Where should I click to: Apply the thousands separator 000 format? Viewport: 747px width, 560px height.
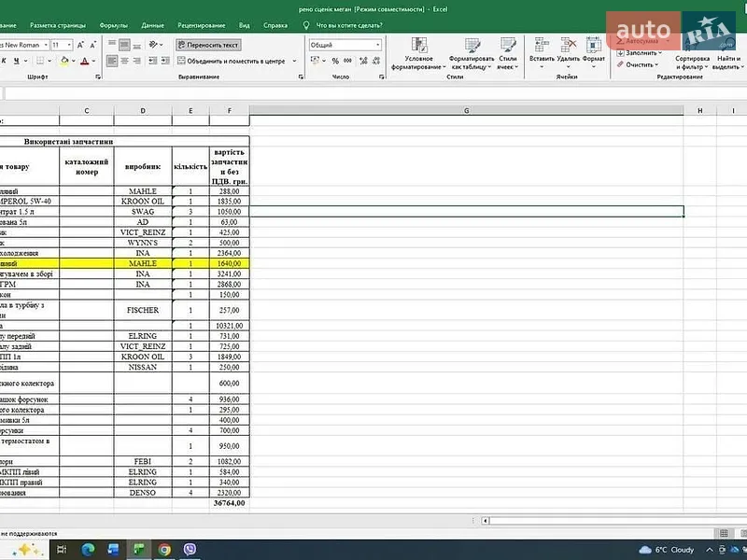[347, 61]
